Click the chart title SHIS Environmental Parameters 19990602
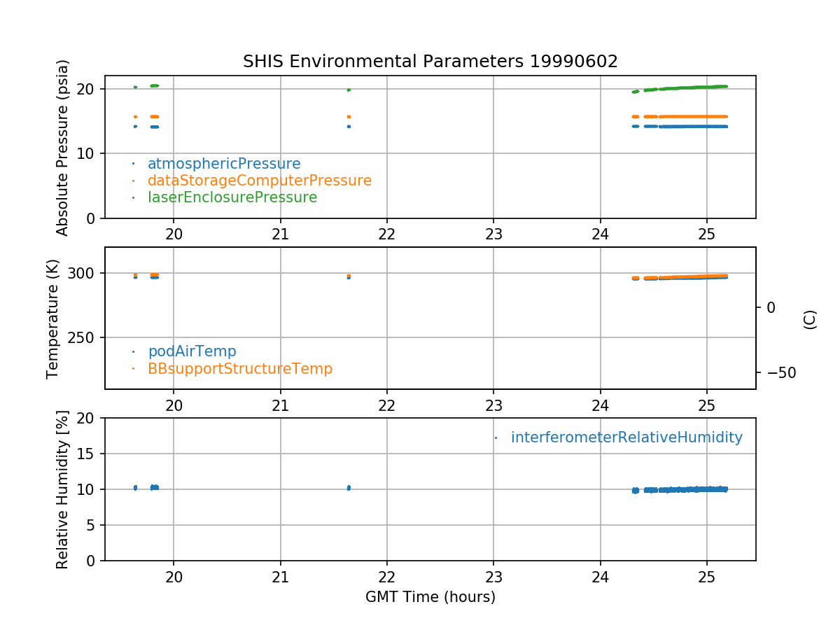 pos(430,62)
